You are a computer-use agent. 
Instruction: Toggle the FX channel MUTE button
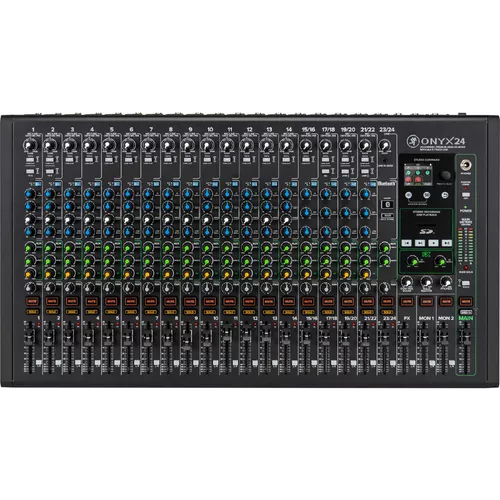[x=407, y=301]
